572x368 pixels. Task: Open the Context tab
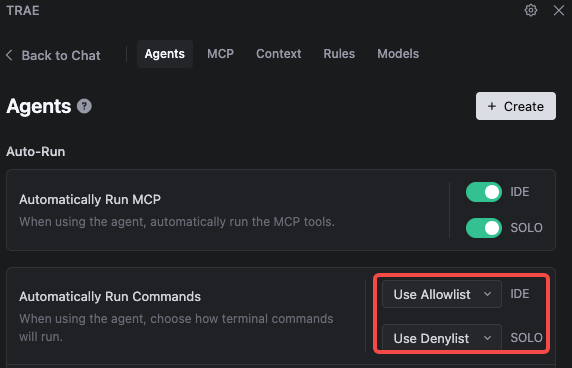point(279,54)
